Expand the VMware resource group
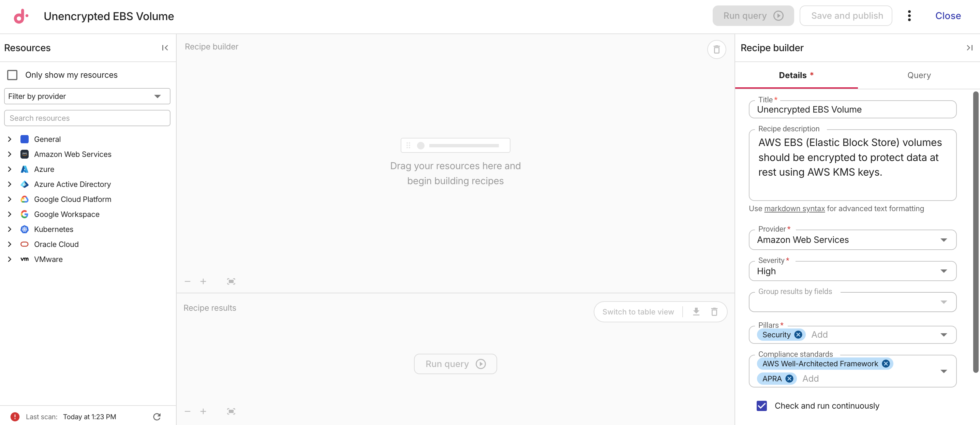The width and height of the screenshot is (980, 425). pos(10,259)
